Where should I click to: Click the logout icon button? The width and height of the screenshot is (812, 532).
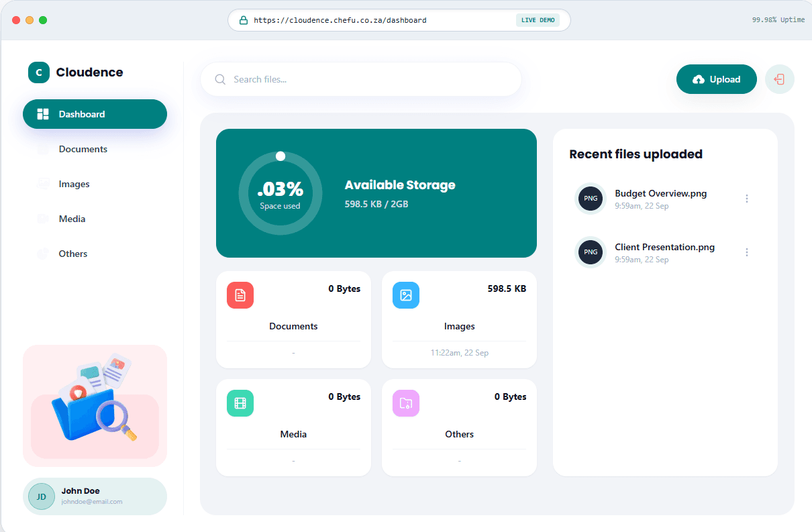coord(780,79)
